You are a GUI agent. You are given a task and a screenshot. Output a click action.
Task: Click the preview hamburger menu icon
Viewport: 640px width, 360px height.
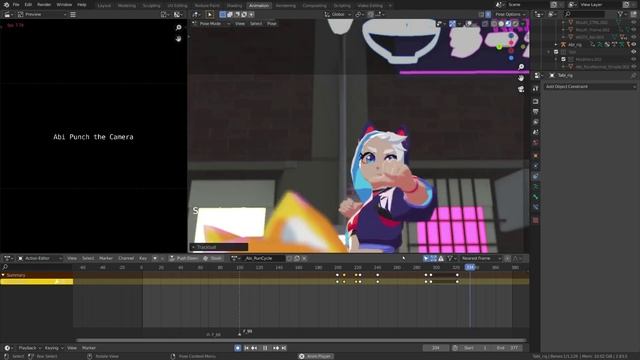coord(73,14)
